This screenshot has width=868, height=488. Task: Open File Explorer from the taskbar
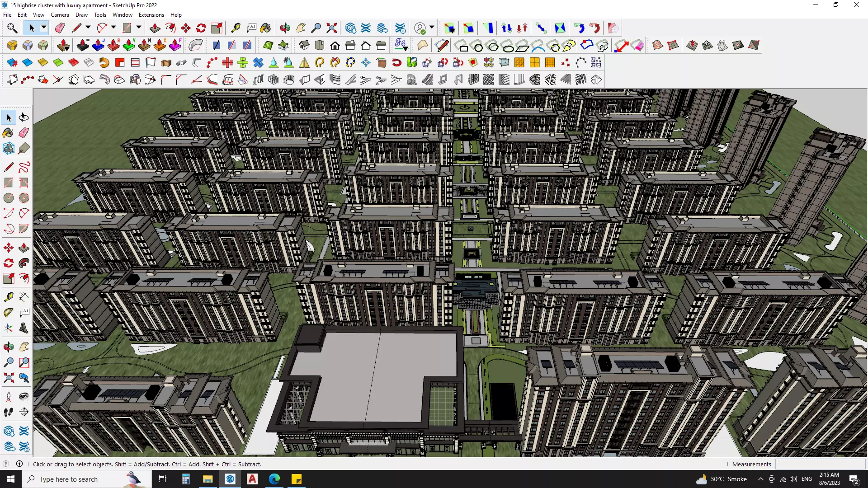[208, 479]
